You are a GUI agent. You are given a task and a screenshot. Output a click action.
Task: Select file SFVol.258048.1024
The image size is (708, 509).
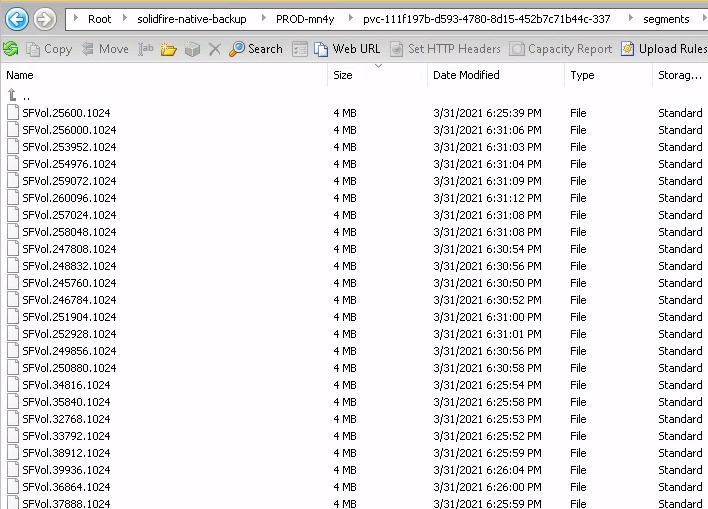69,232
